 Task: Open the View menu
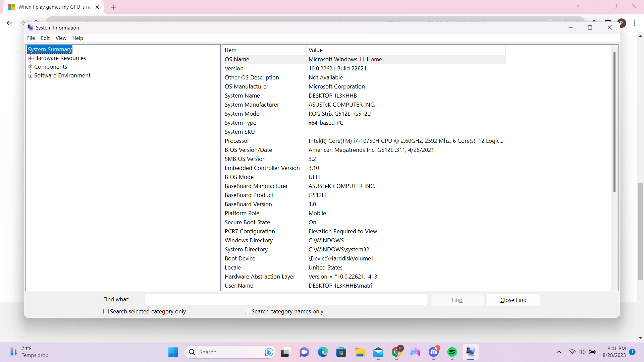[x=61, y=38]
